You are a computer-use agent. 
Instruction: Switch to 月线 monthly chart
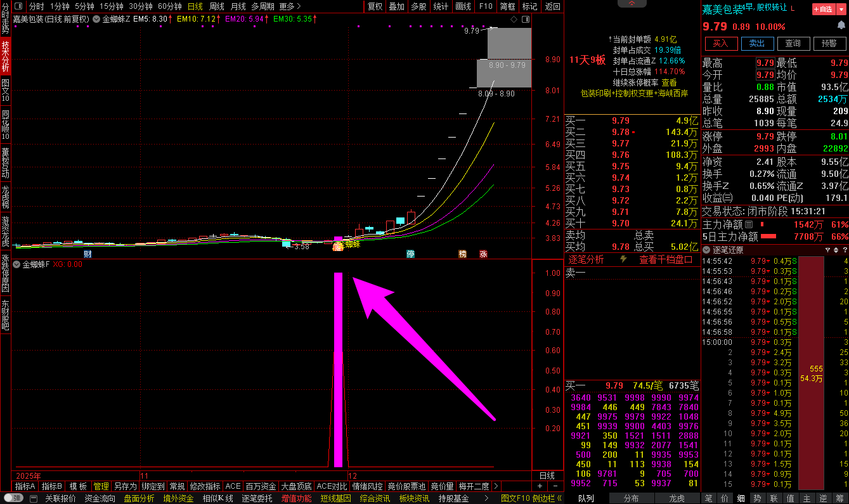238,6
